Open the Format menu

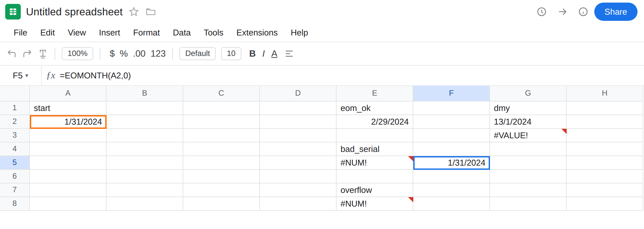pyautogui.click(x=147, y=33)
